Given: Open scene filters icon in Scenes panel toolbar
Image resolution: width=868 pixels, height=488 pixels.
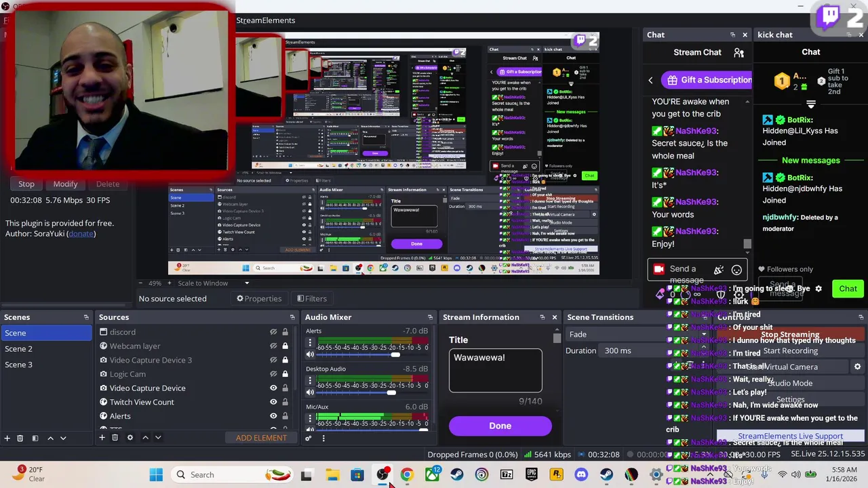Looking at the screenshot, I should (35, 438).
